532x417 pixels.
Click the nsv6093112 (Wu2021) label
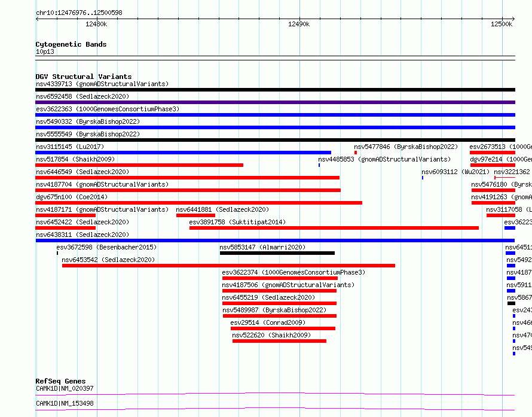point(455,172)
